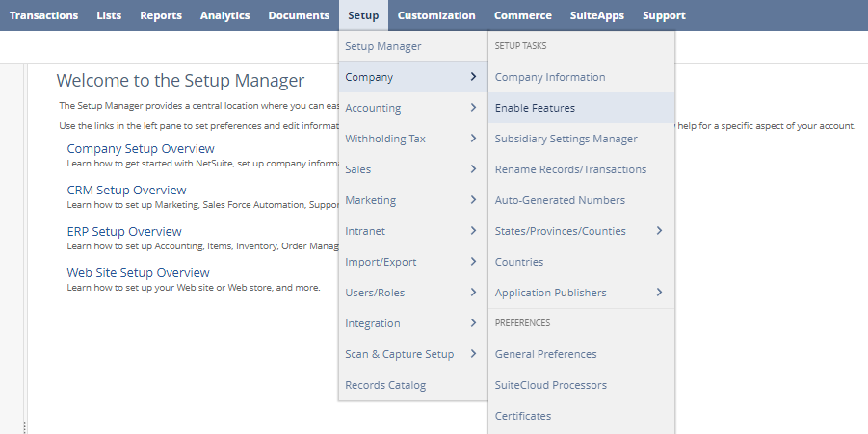Select the Application Publishers entry
The height and width of the screenshot is (434, 868).
[x=581, y=293]
